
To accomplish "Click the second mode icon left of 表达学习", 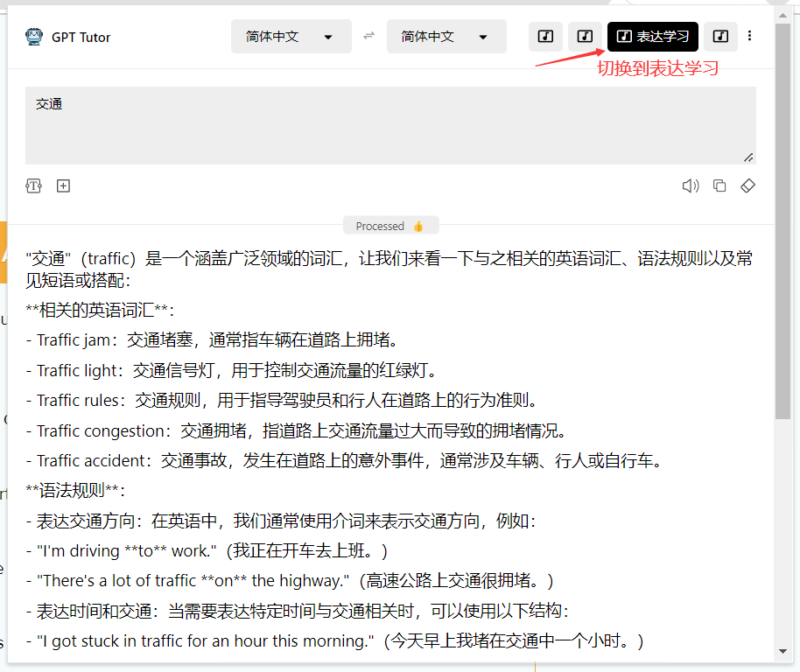I will coord(584,36).
